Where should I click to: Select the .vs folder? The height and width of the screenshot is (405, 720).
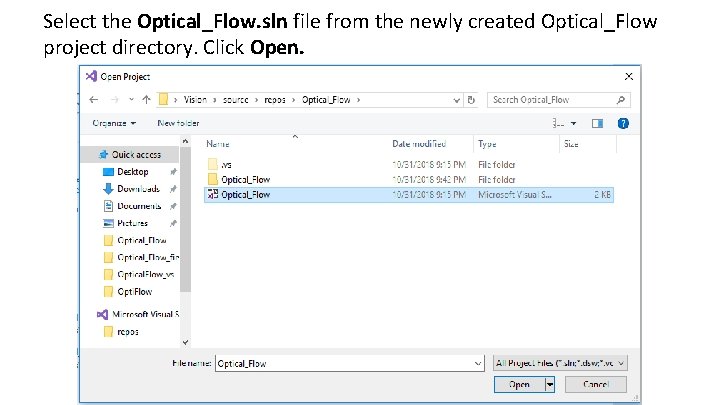[x=409, y=164]
